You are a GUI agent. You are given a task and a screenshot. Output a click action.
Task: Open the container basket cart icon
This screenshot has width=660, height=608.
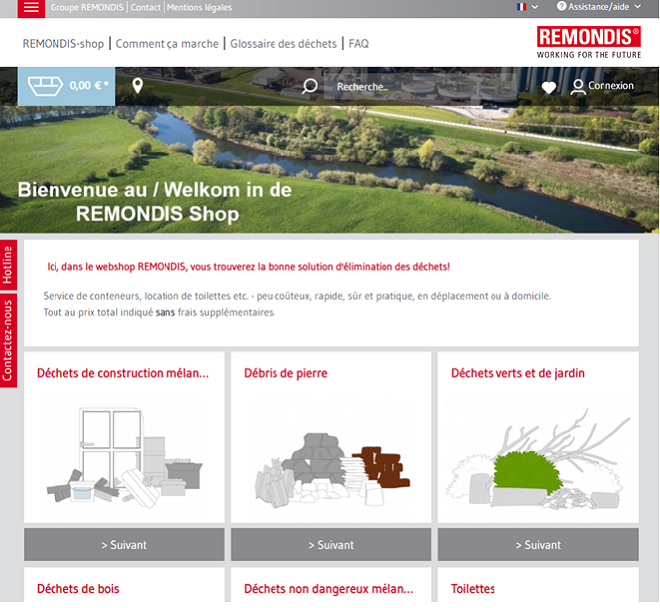(45, 86)
